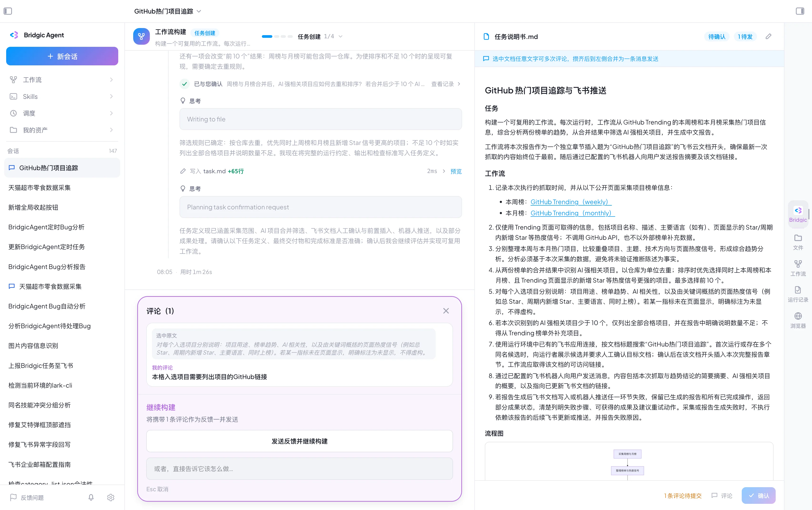
Task: Expand the chevron beside 我的资产
Action: pos(111,130)
